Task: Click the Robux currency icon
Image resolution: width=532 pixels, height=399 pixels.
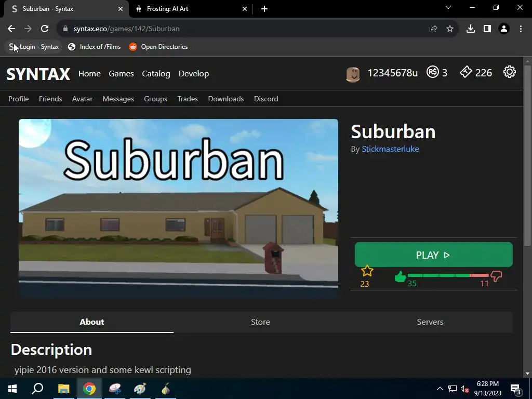Action: click(433, 72)
